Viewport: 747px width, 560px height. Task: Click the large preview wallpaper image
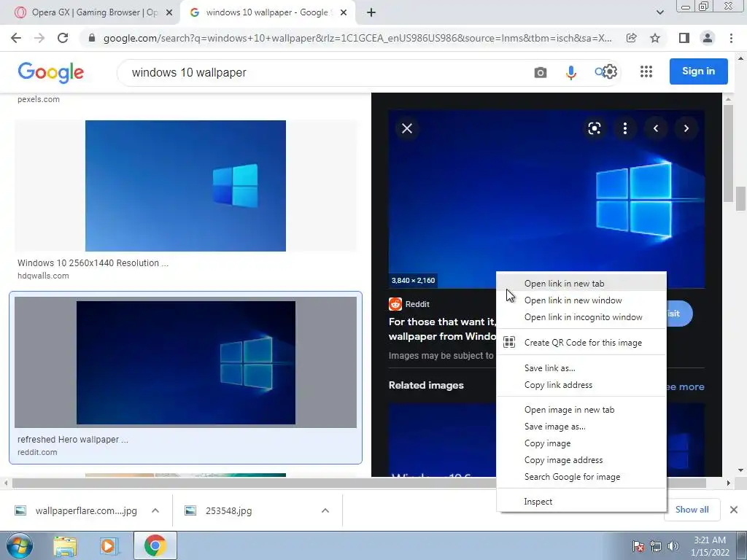tap(546, 199)
